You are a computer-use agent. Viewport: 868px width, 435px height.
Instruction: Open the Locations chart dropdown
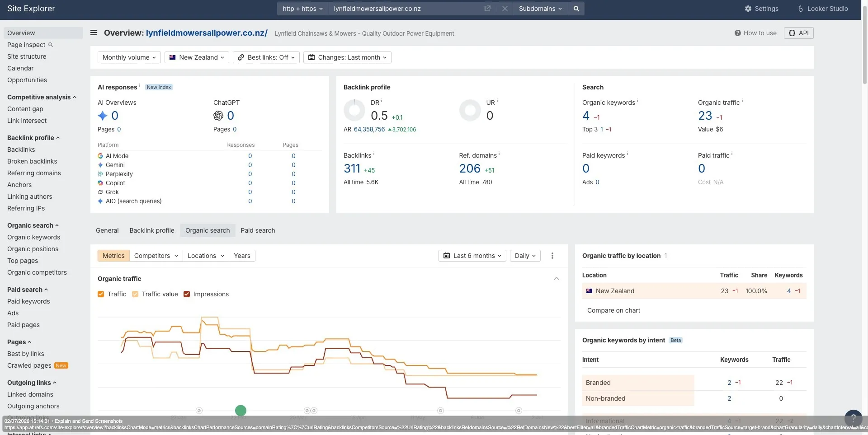(x=206, y=256)
